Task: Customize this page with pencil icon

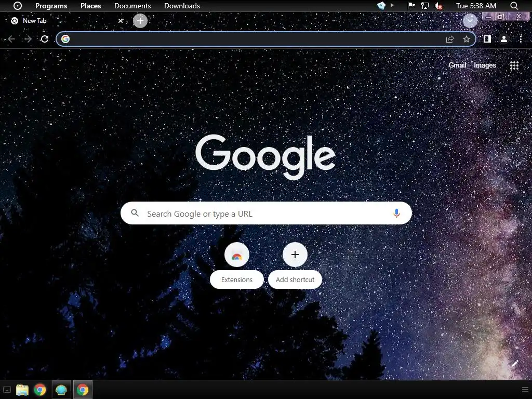Action: click(515, 364)
